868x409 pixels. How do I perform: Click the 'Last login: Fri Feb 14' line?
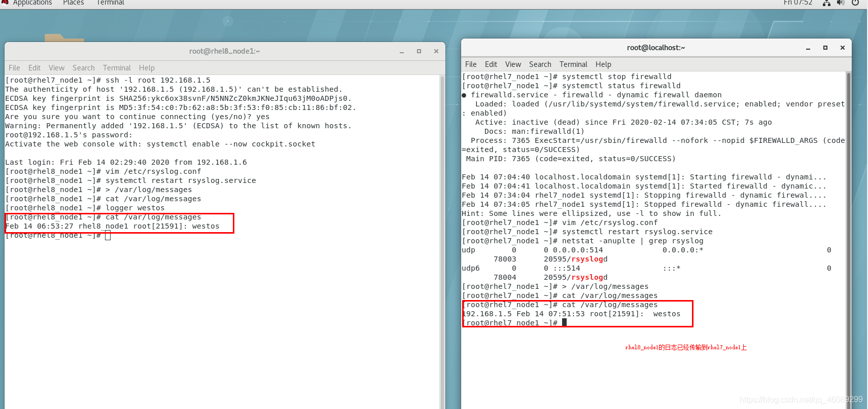(x=126, y=162)
